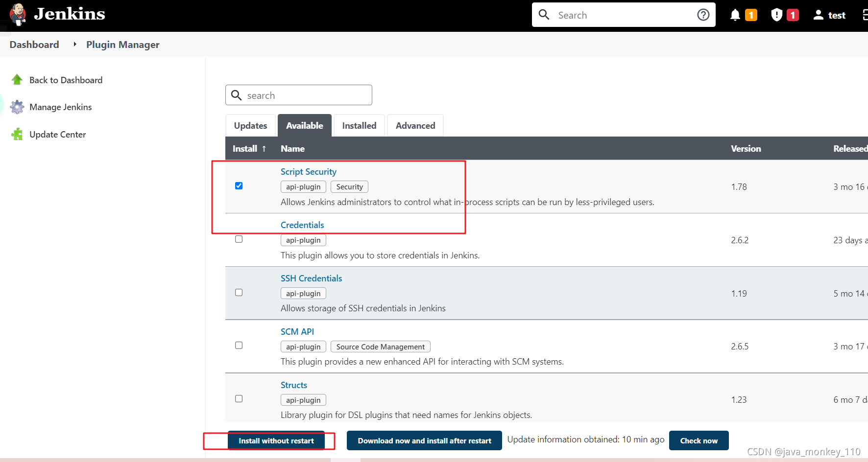Sort by the Version column header
The height and width of the screenshot is (462, 868).
pyautogui.click(x=746, y=148)
